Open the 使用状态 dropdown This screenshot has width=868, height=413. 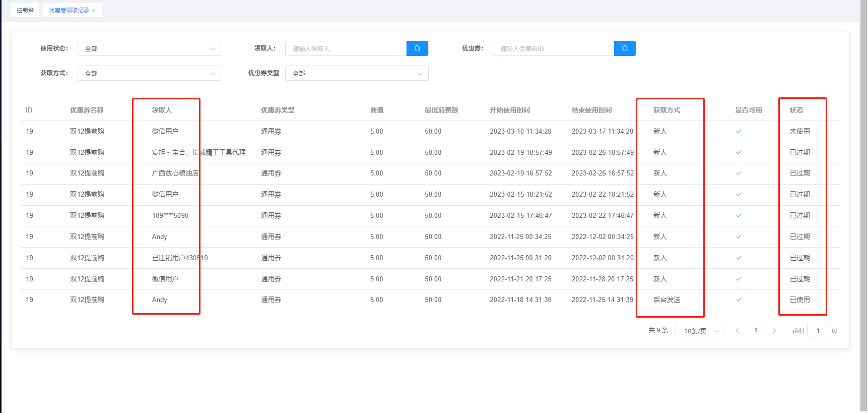point(149,49)
